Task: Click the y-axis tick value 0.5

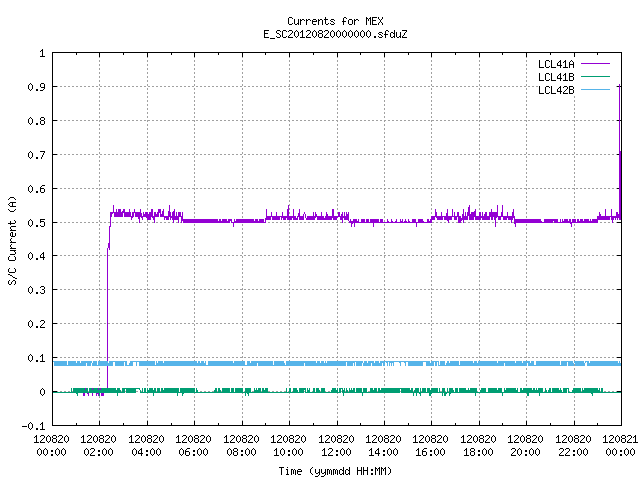Action: point(36,222)
